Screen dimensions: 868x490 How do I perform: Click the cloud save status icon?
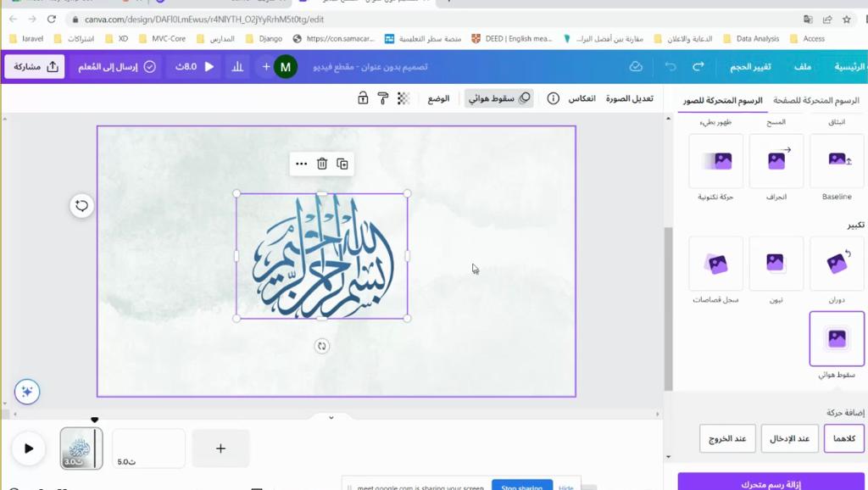point(636,66)
